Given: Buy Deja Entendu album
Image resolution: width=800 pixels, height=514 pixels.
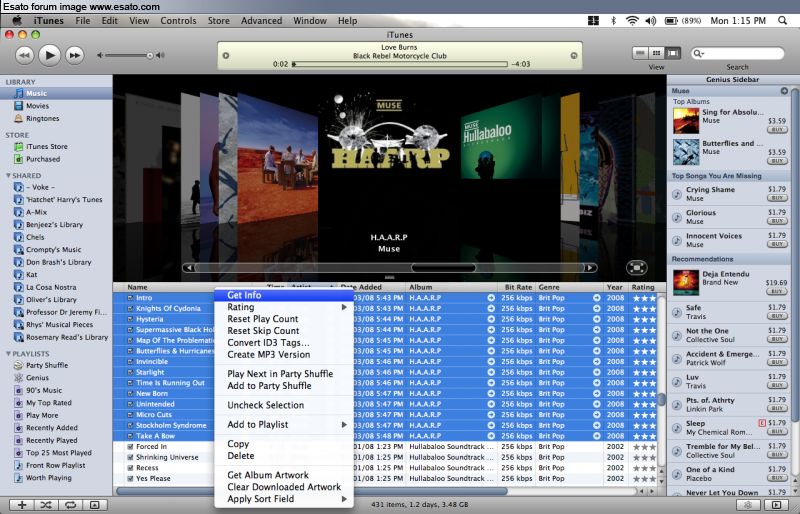Looking at the screenshot, I should 777,291.
